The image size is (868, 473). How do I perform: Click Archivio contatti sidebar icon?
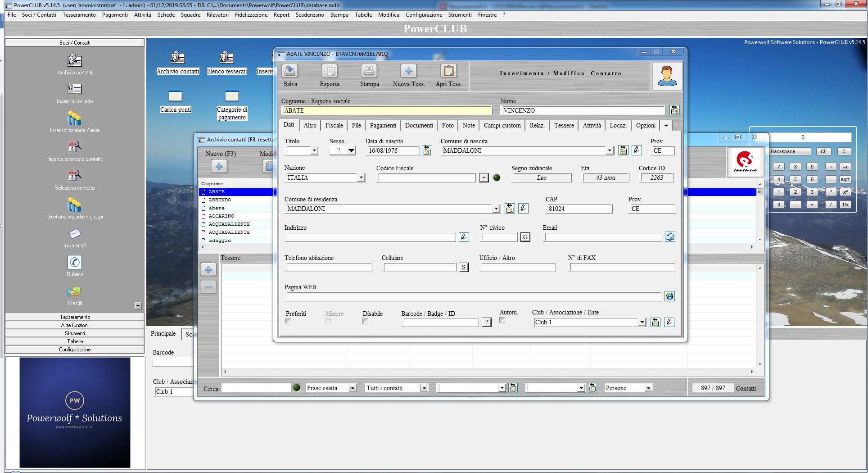(75, 60)
